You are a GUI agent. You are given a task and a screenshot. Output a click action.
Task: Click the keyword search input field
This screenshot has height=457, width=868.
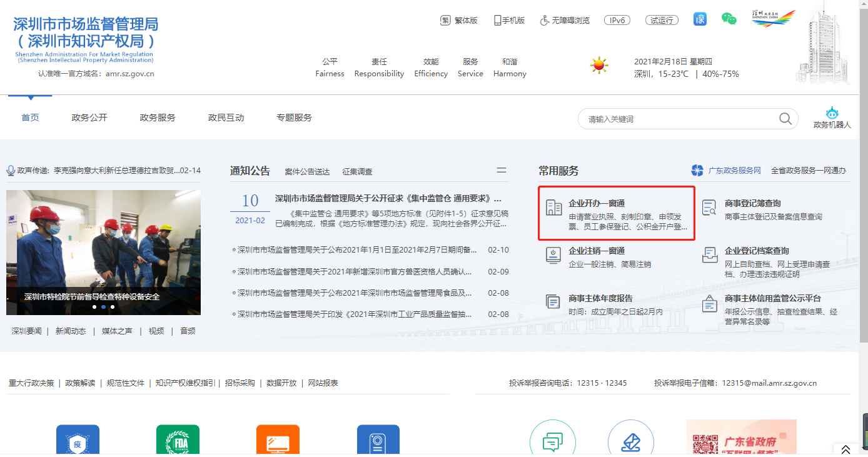point(679,119)
